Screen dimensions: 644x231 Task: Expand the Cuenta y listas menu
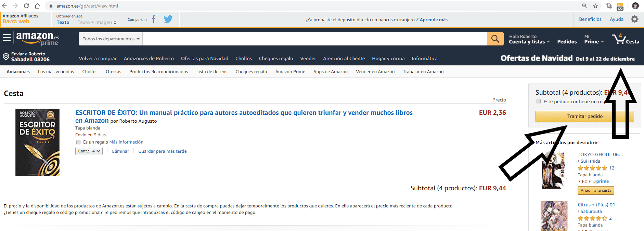(x=529, y=39)
